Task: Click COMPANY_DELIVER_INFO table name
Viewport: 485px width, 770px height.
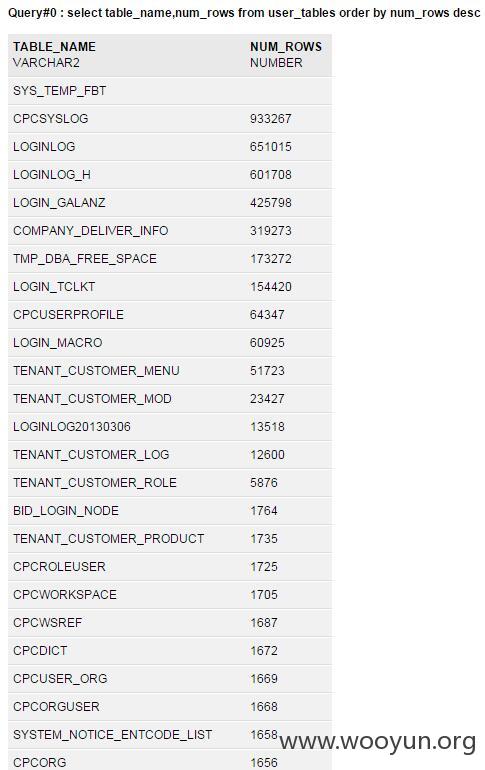Action: pyautogui.click(x=91, y=230)
